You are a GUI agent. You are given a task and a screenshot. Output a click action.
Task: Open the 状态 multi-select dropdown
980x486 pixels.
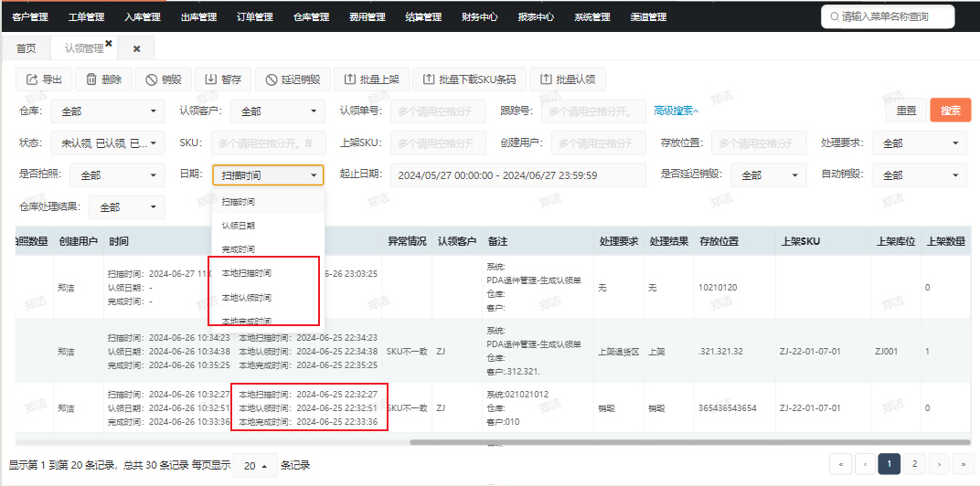108,143
